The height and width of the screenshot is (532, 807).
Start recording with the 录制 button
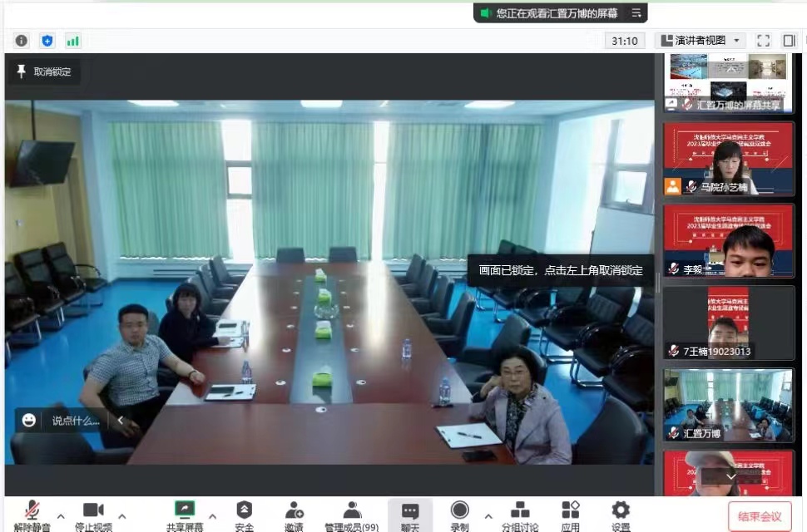pyautogui.click(x=459, y=513)
